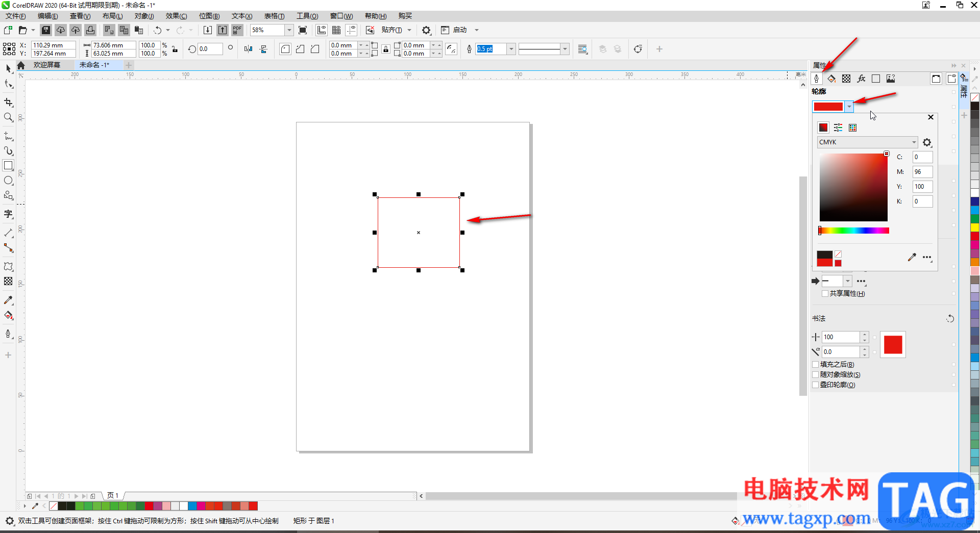Reset the calligraphy settings

tap(950, 319)
